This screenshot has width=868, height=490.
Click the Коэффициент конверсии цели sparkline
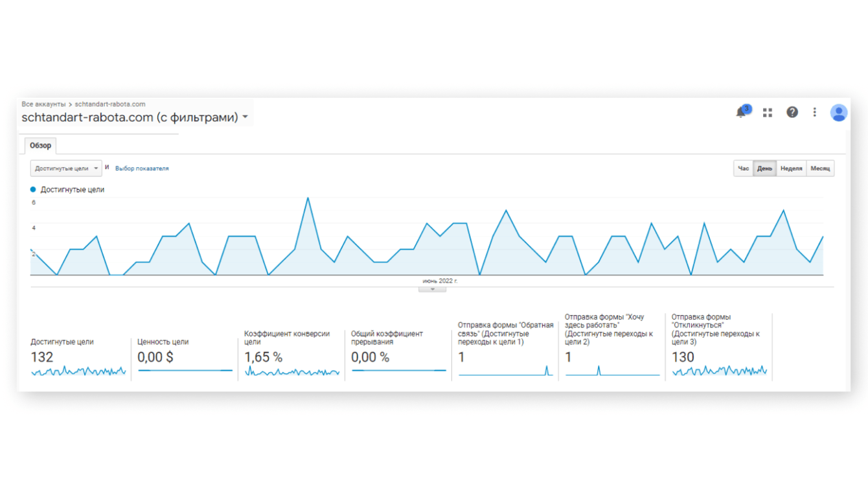click(292, 372)
